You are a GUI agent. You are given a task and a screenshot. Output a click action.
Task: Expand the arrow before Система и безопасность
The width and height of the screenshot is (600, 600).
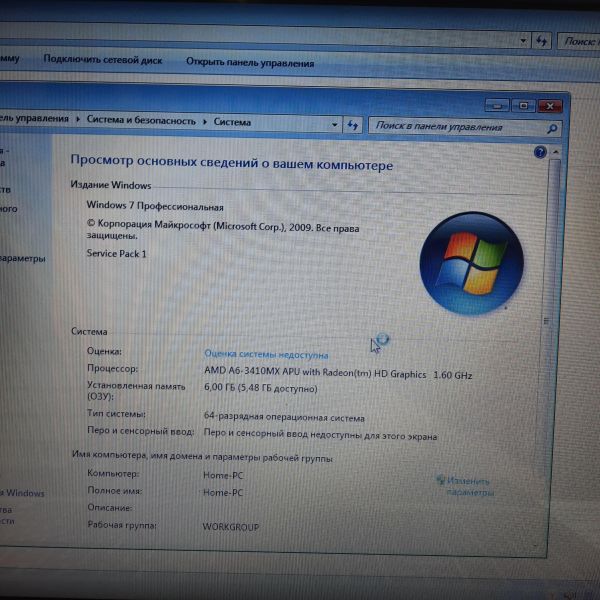[x=78, y=119]
